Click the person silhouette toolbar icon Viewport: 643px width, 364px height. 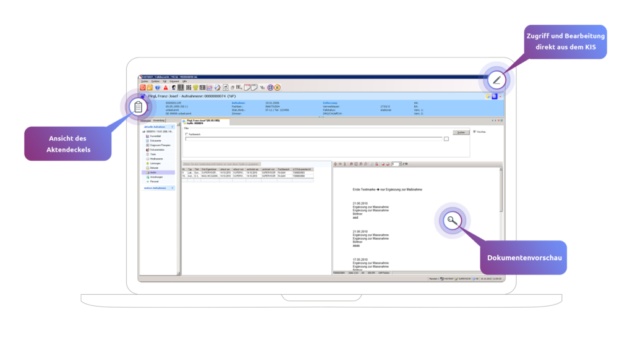click(x=174, y=88)
